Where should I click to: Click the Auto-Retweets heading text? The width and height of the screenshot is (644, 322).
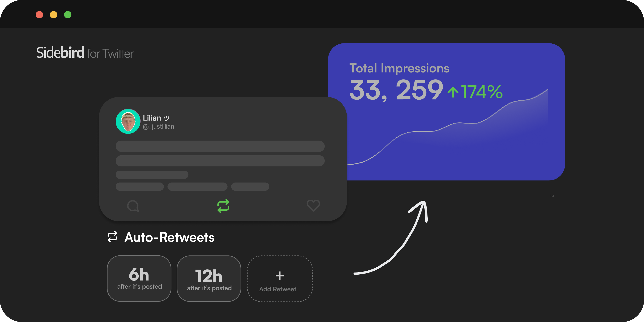(170, 237)
